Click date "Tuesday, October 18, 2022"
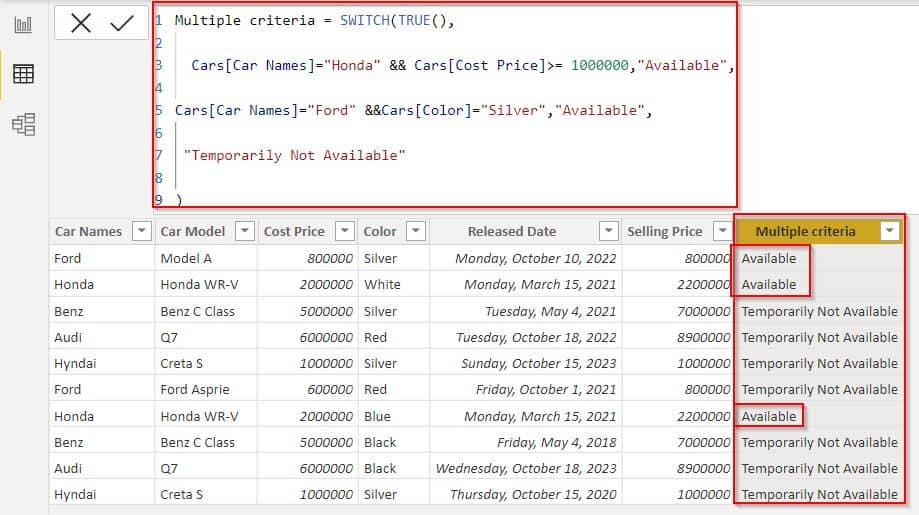 (536, 337)
